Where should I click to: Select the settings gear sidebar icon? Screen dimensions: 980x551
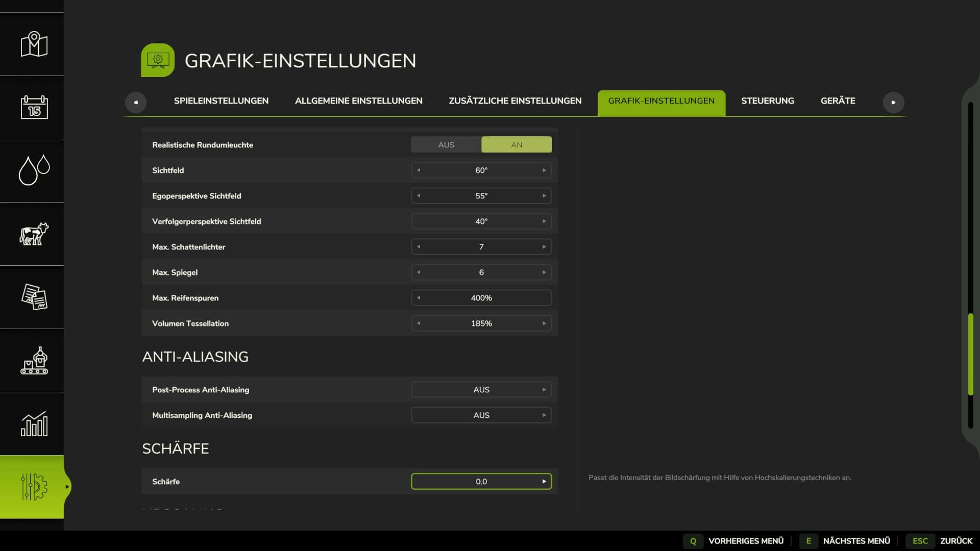point(34,487)
